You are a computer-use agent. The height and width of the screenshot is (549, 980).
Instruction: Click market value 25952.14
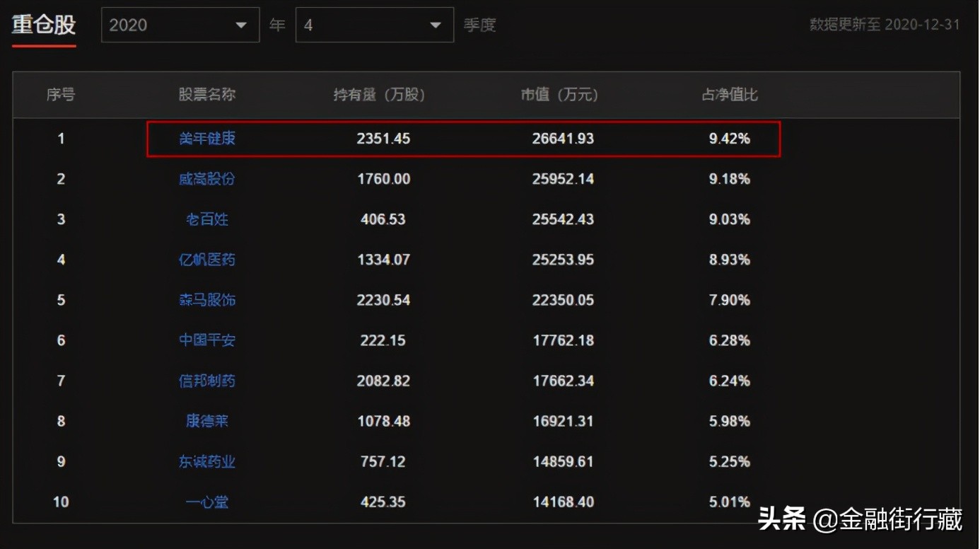563,179
